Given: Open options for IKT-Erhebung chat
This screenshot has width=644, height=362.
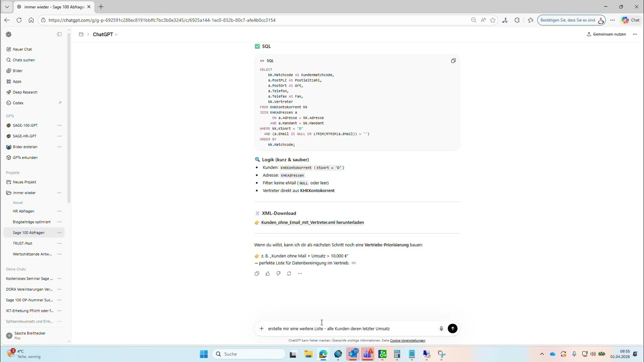Looking at the screenshot, I should (x=59, y=311).
